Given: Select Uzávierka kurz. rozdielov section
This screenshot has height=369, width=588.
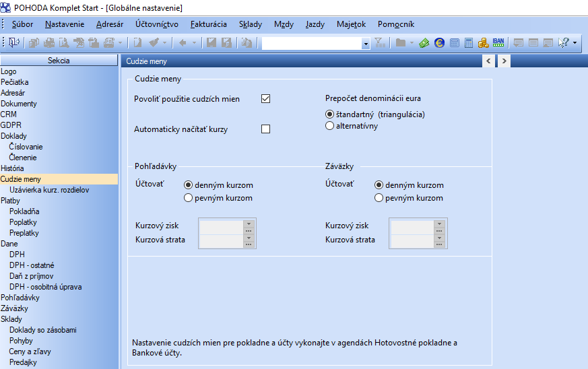Looking at the screenshot, I should (x=49, y=190).
